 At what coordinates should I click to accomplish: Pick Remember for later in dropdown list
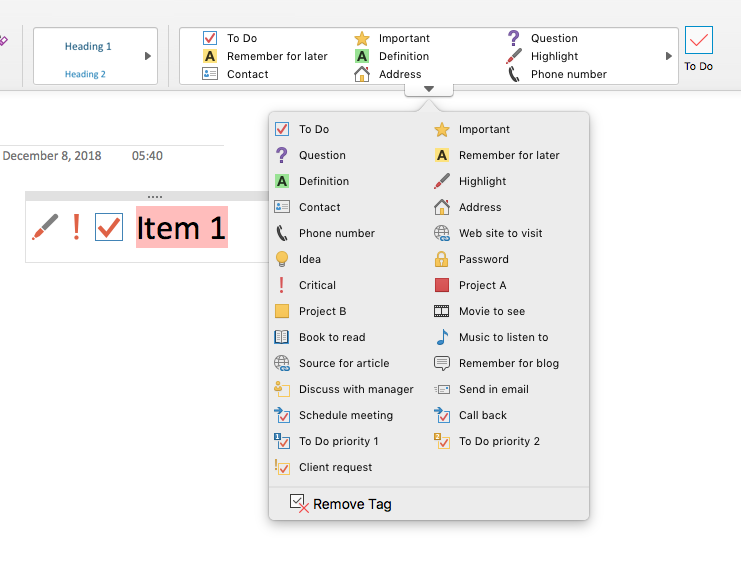pyautogui.click(x=497, y=155)
